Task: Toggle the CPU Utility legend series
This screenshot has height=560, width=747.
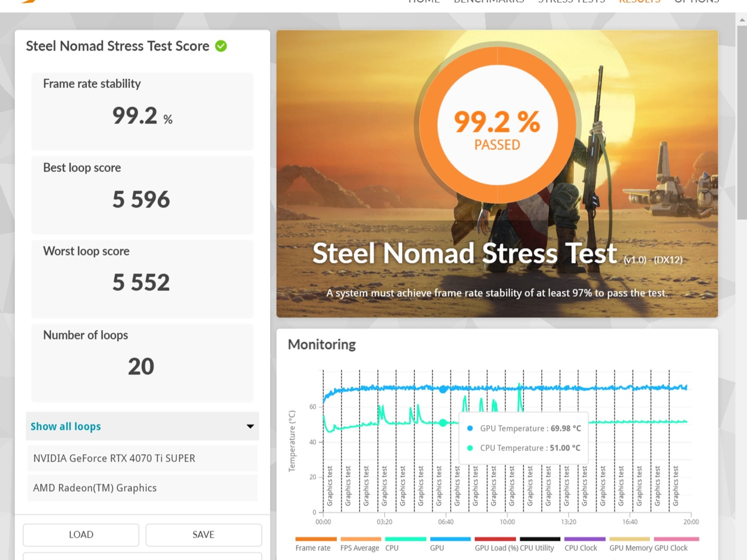Action: pyautogui.click(x=540, y=544)
